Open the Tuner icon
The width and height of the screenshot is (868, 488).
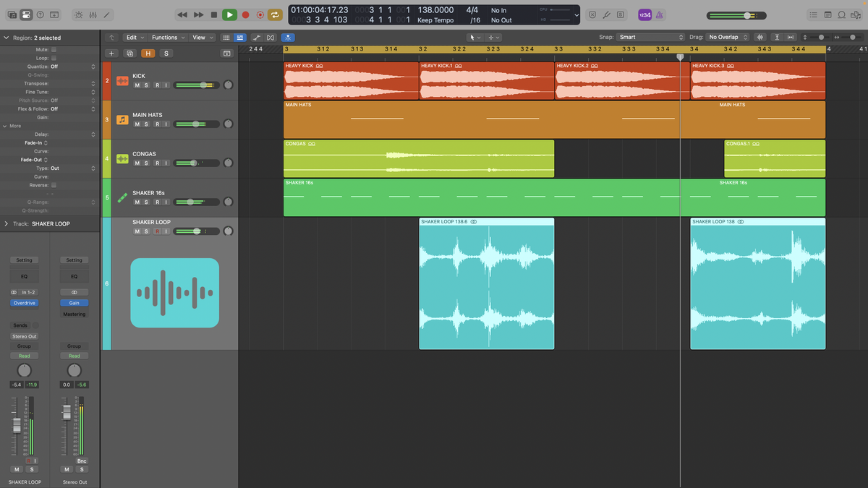click(x=606, y=14)
